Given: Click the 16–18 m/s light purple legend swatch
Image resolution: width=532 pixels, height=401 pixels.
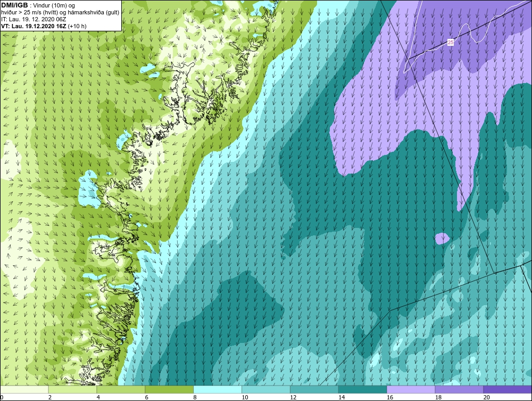Looking at the screenshot, I should pyautogui.click(x=411, y=389).
